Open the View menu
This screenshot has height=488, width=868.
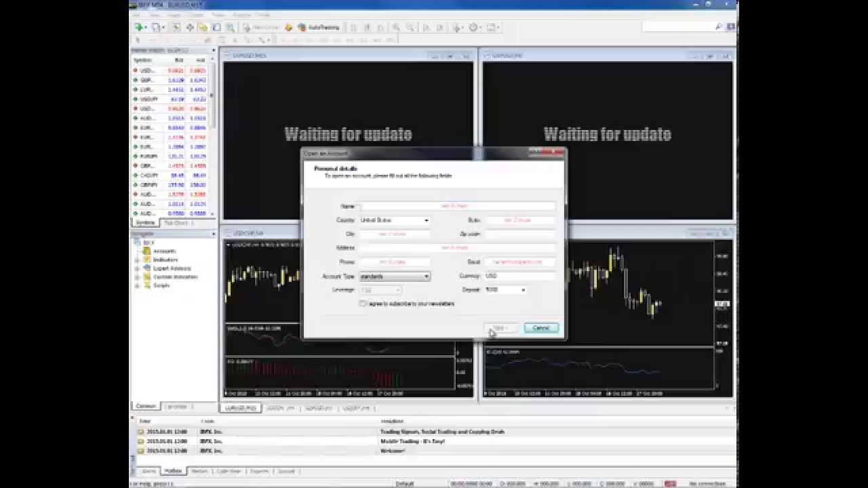(155, 15)
